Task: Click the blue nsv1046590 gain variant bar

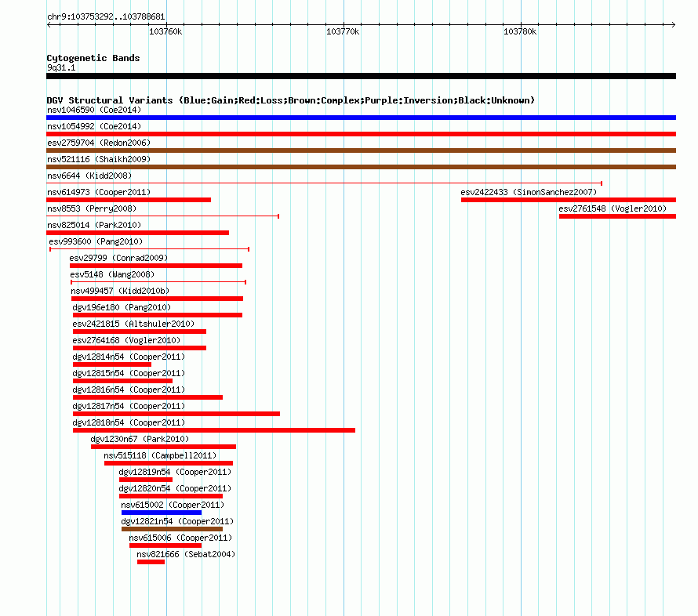Action: click(361, 118)
